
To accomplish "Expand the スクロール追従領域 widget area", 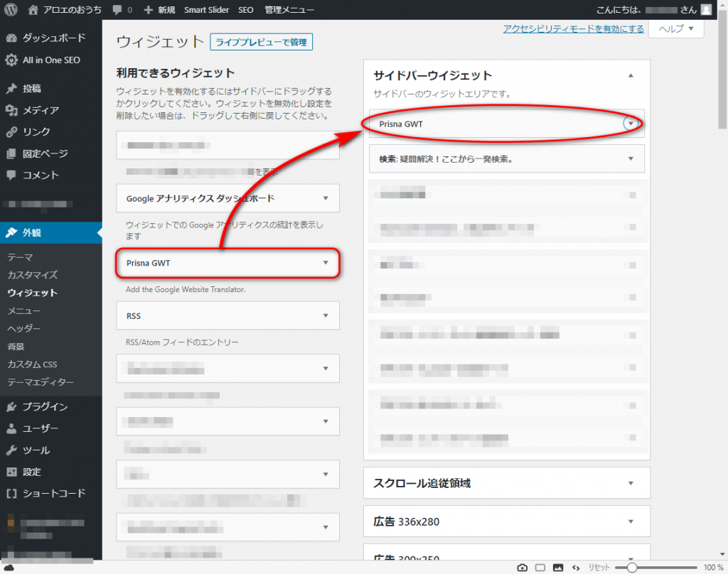I will point(630,483).
